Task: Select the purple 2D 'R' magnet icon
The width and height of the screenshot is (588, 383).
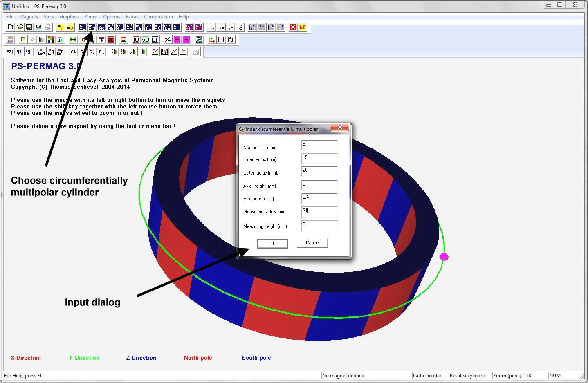Action: pyautogui.click(x=199, y=27)
